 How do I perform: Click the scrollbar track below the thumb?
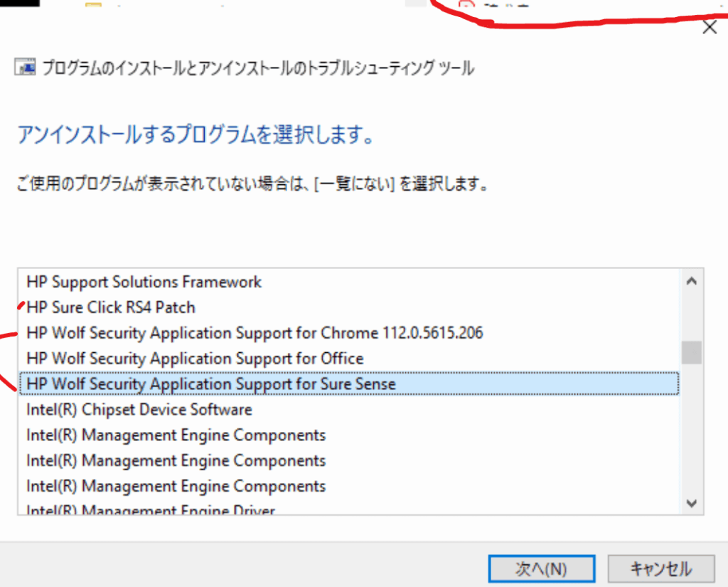pos(691,427)
